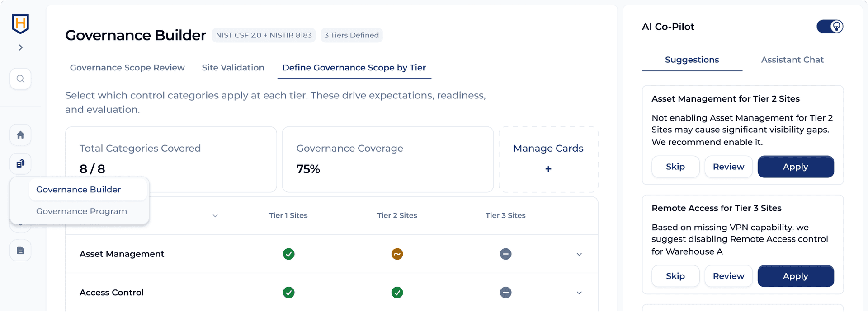Open the Assistant Chat tab
This screenshot has width=868, height=312.
[x=792, y=60]
